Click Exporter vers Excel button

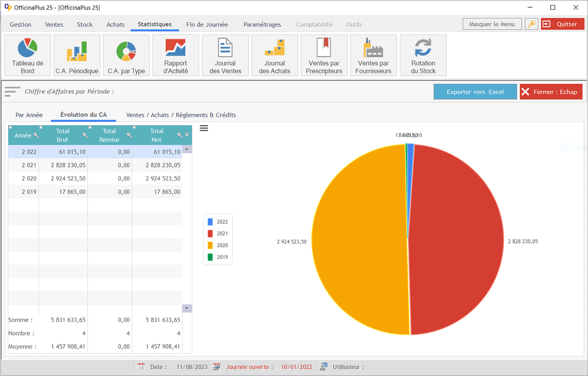[475, 92]
